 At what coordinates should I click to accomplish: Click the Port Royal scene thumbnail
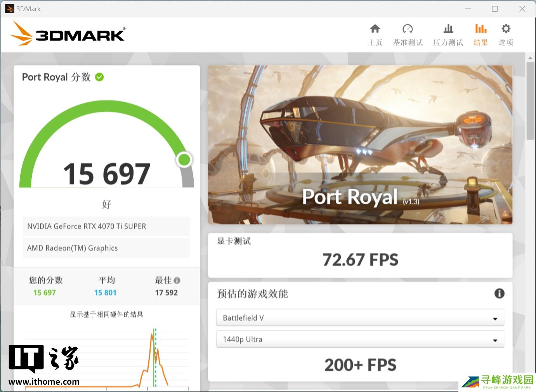360,144
